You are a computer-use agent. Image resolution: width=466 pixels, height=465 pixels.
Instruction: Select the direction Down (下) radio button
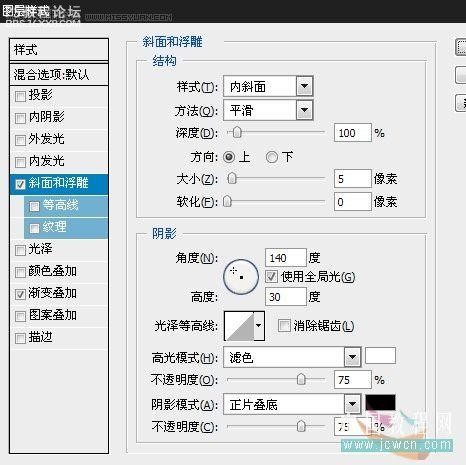(x=272, y=157)
